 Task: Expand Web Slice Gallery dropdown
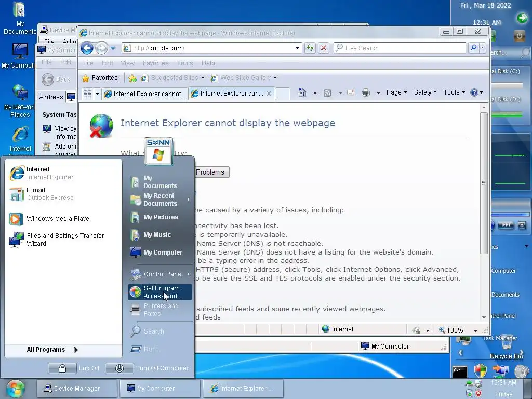[275, 78]
